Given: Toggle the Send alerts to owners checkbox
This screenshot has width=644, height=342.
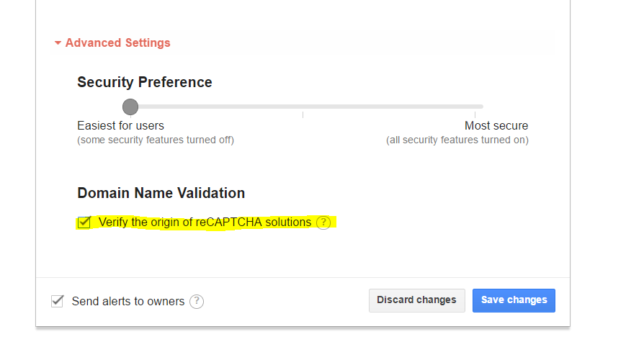Looking at the screenshot, I should 58,301.
